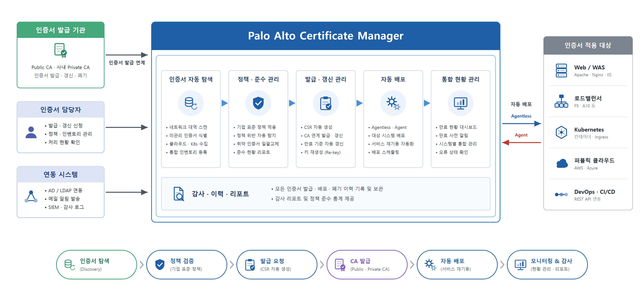Image resolution: width=644 pixels, height=295 pixels.
Task: Click the blue triangle between 인증서 자동 탐색 and 정책 · 준수 관리
Action: 224,103
